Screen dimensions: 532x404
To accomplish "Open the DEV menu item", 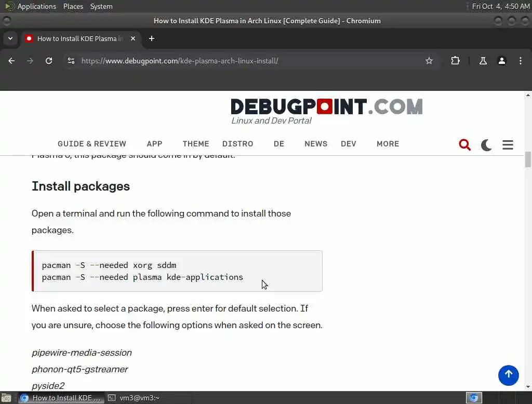I will click(x=349, y=144).
